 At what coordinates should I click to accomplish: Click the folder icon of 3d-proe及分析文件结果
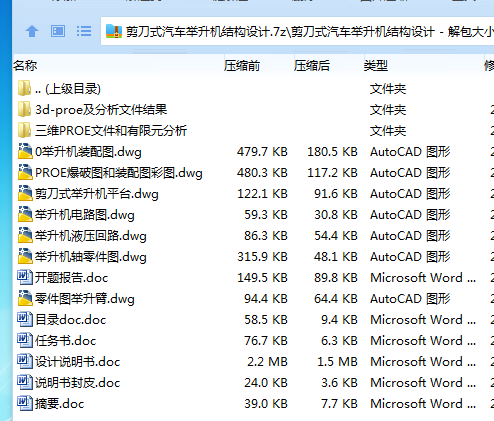point(25,109)
